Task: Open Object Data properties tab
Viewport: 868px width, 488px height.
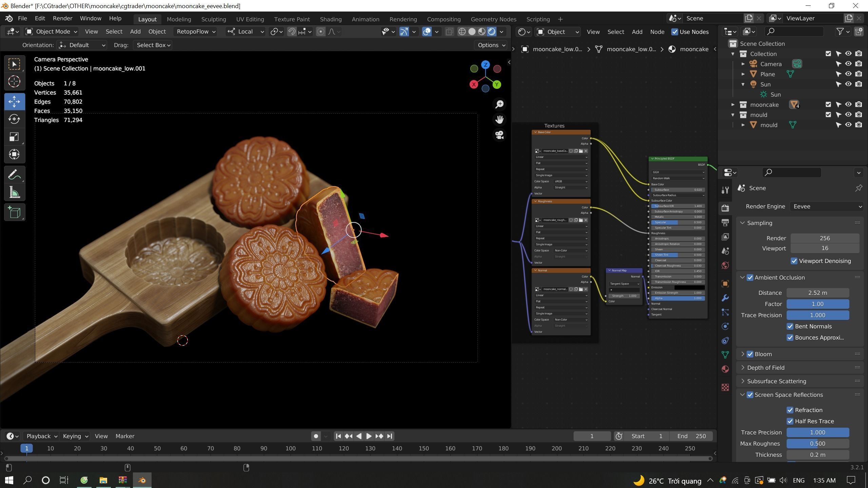Action: click(725, 355)
